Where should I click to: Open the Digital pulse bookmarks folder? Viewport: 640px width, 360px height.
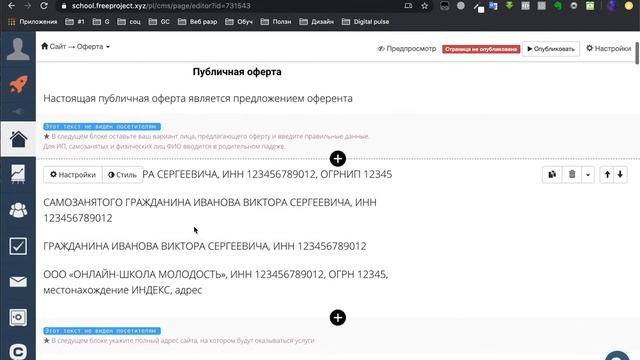point(366,22)
